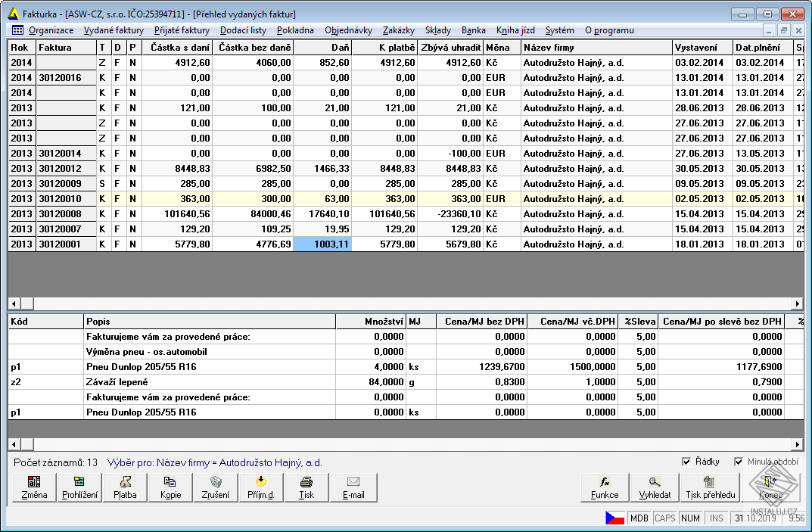Open the Pokladna menu
812x532 pixels.
tap(295, 30)
